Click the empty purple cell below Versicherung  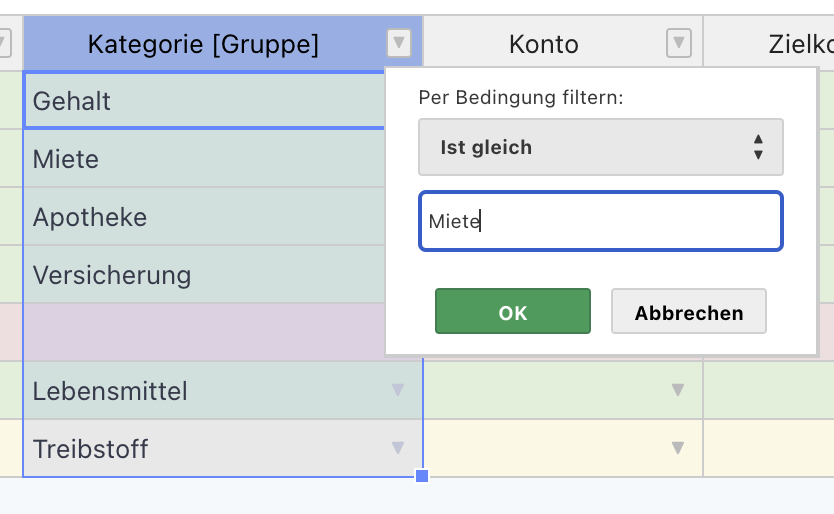tap(200, 332)
